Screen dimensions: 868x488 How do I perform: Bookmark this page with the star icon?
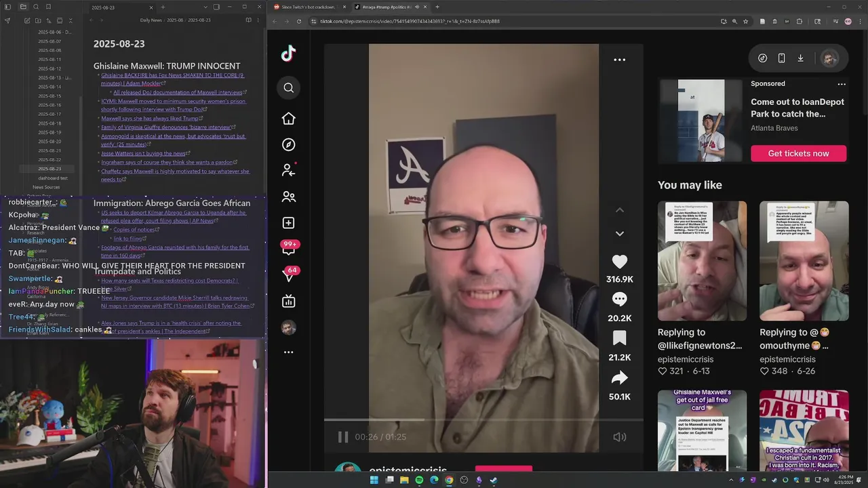(x=746, y=21)
